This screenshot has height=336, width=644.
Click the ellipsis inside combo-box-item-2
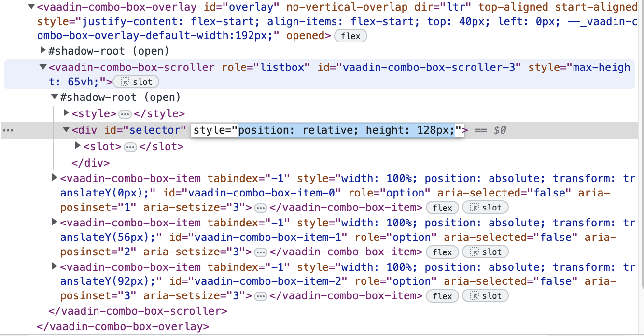point(261,296)
